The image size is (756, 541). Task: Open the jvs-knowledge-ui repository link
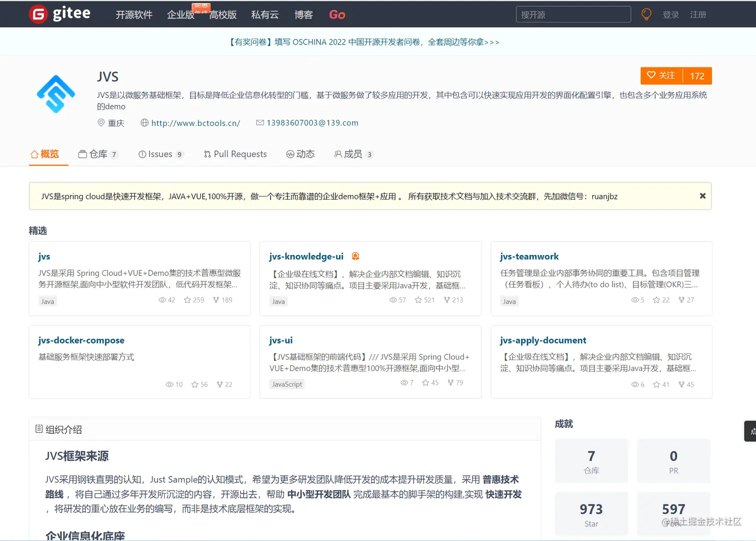pos(306,256)
